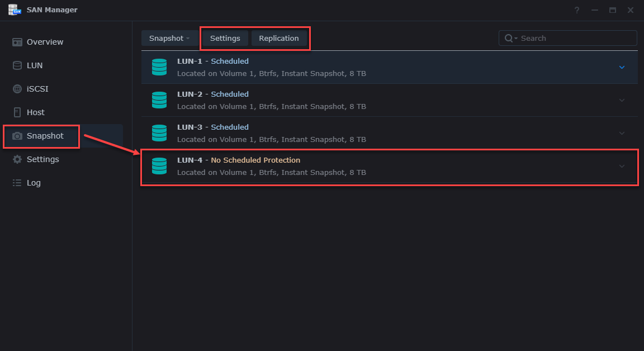Click the Overview sidebar icon
The height and width of the screenshot is (351, 644).
[17, 42]
